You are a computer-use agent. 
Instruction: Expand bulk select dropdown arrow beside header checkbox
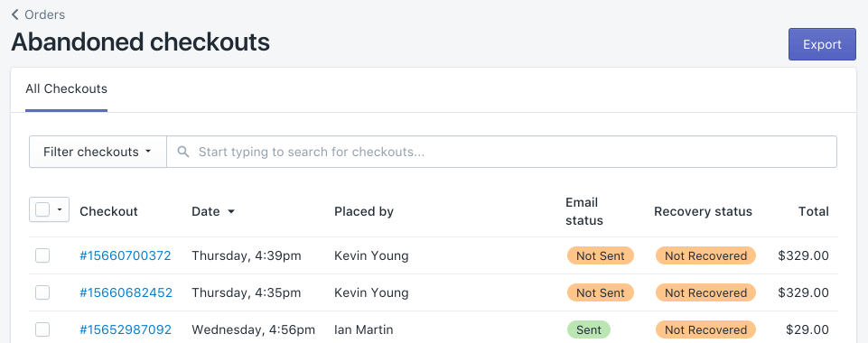[60, 210]
